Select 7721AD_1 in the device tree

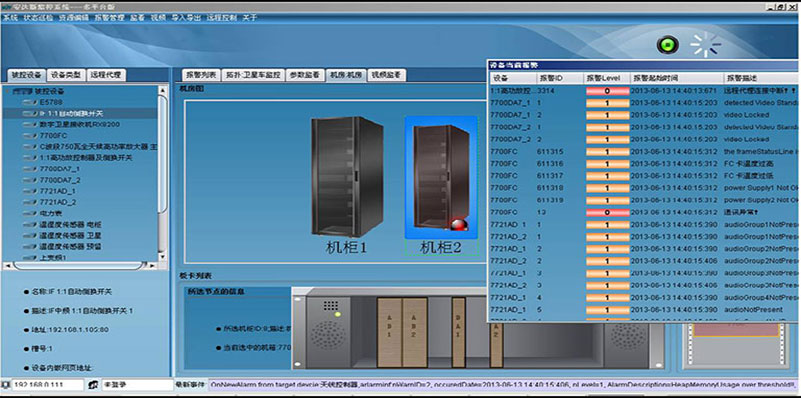point(58,191)
